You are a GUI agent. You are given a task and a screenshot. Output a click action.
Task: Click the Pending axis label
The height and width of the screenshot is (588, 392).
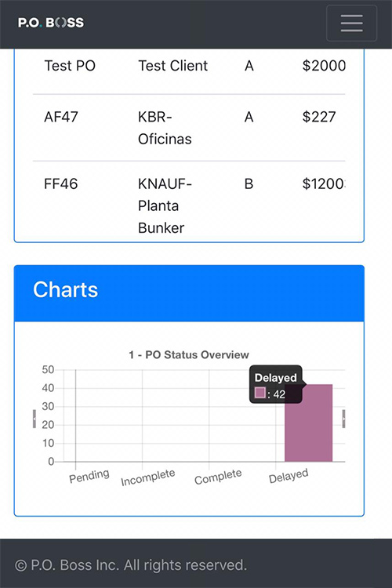pyautogui.click(x=89, y=476)
